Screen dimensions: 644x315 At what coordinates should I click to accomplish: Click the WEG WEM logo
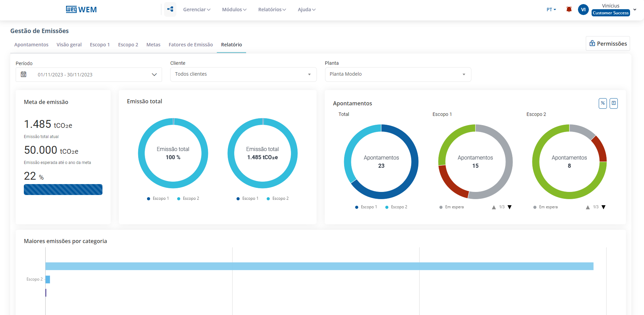pyautogui.click(x=81, y=10)
